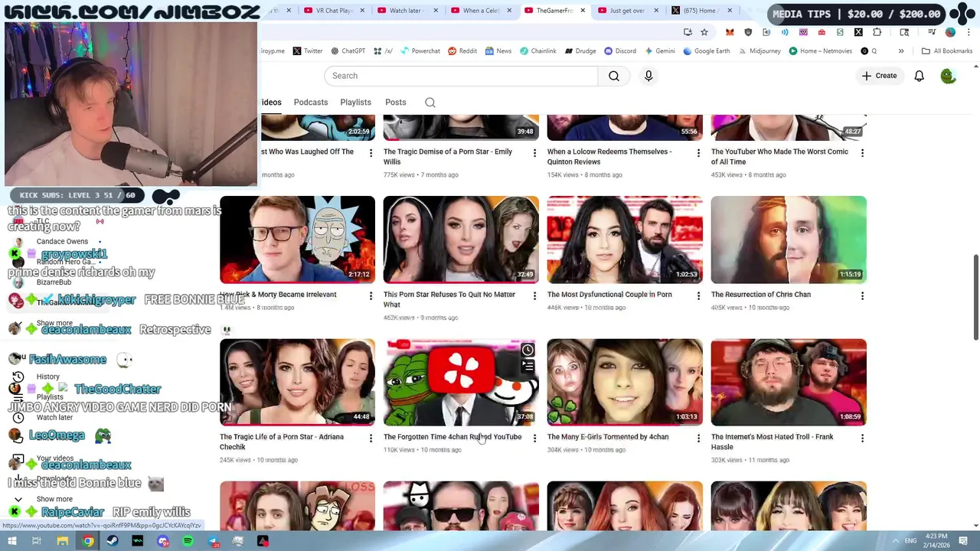This screenshot has width=980, height=551.
Task: Click the page vertical scrollbar thumb
Action: point(975,298)
